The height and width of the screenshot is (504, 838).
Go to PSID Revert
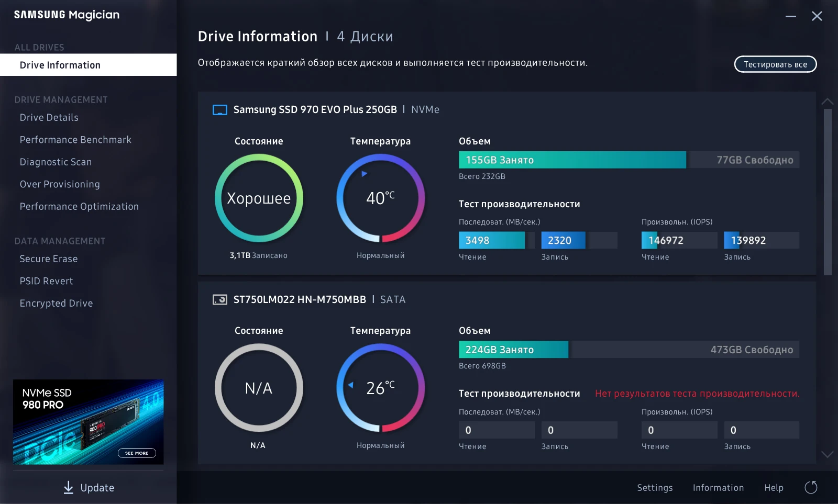point(47,281)
